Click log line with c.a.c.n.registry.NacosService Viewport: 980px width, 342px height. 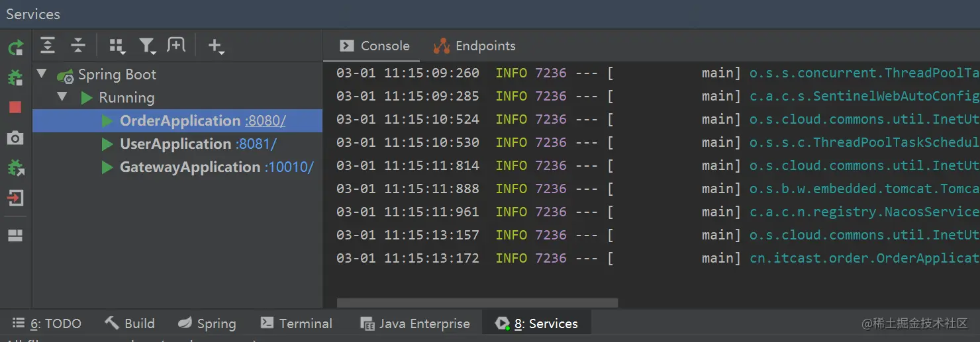pos(658,212)
